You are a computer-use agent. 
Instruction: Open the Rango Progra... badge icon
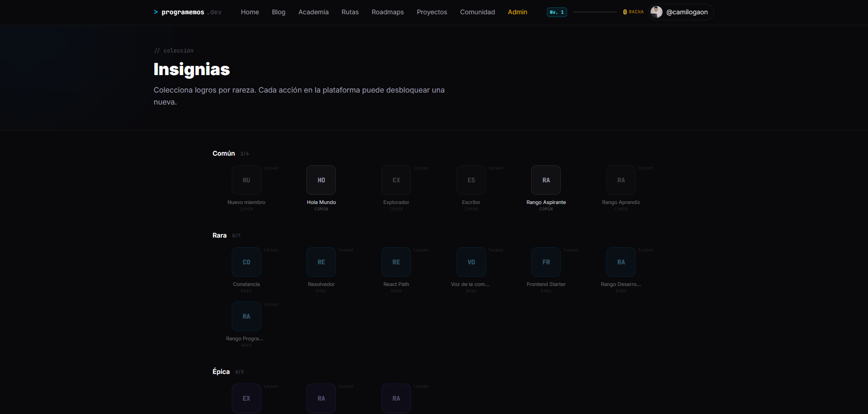point(246,316)
